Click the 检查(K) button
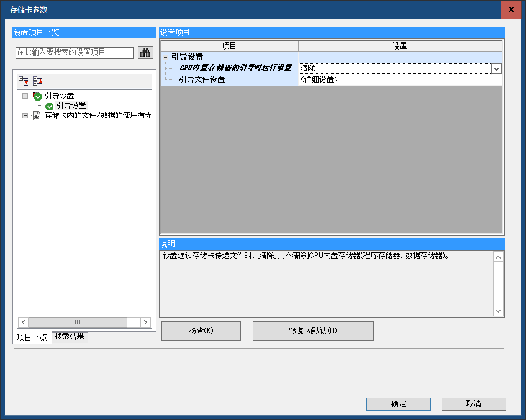Screen dimensions: 526x420 pos(201,331)
